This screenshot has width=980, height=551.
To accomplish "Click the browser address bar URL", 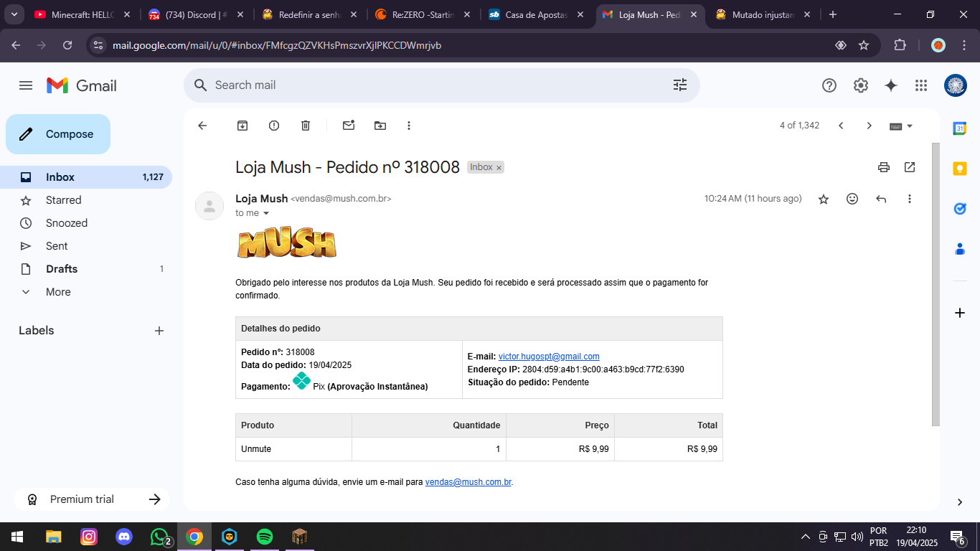I will pyautogui.click(x=277, y=45).
